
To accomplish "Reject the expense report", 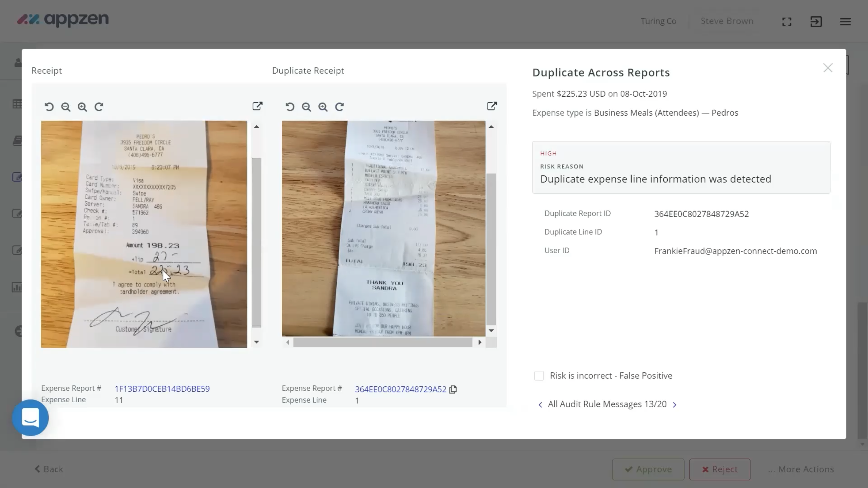I will click(x=719, y=469).
